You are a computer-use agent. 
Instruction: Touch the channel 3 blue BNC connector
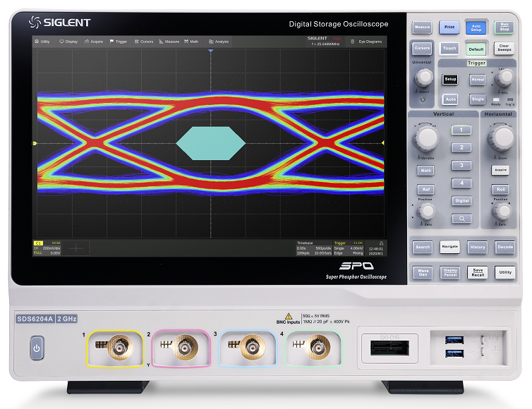click(251, 347)
